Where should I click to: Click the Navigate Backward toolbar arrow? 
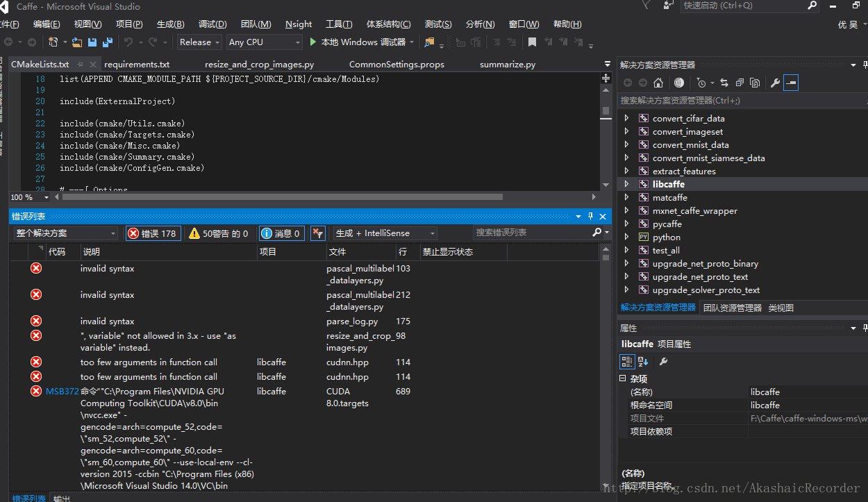point(9,42)
